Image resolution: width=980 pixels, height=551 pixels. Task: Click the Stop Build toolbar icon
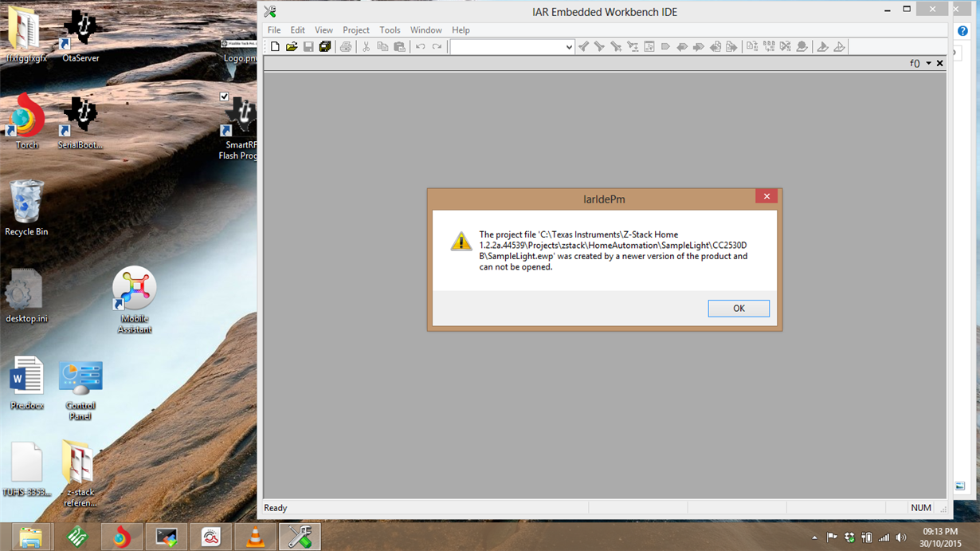tap(786, 47)
